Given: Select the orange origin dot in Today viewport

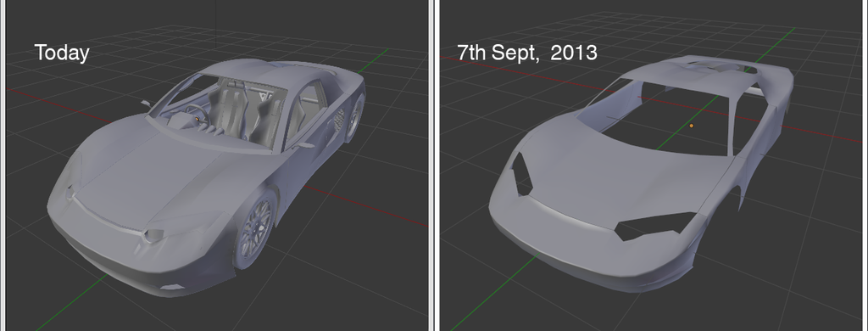Looking at the screenshot, I should pyautogui.click(x=197, y=119).
